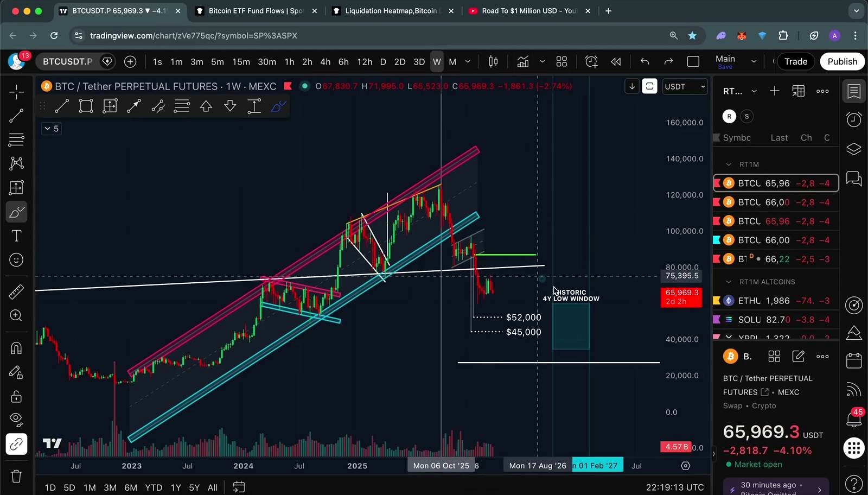Show All date range

pyautogui.click(x=213, y=487)
